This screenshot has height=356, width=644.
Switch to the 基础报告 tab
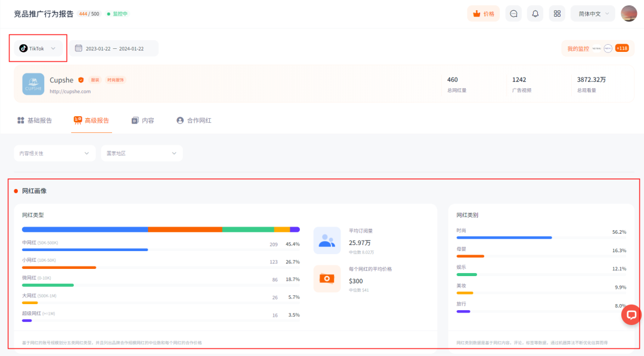pyautogui.click(x=35, y=120)
